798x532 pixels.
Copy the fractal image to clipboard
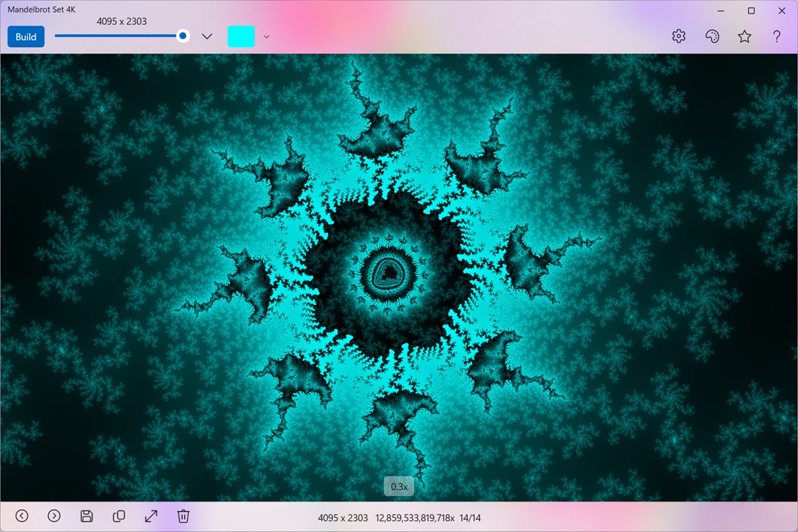pos(118,516)
